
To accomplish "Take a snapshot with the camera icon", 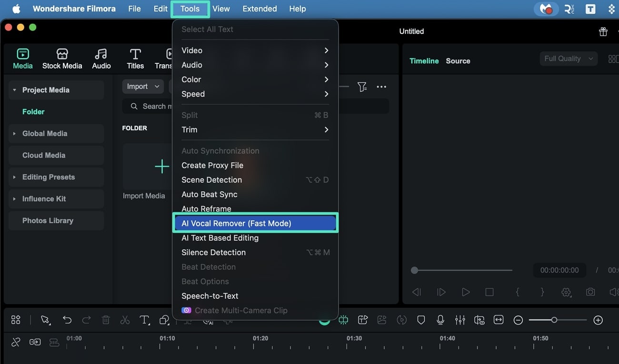I will pyautogui.click(x=590, y=292).
